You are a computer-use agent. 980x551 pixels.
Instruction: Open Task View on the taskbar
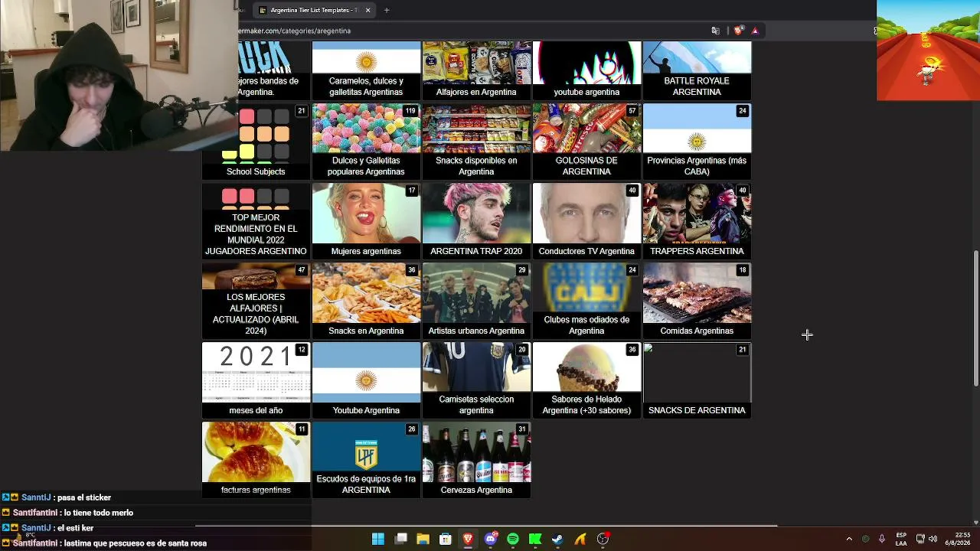pos(400,539)
